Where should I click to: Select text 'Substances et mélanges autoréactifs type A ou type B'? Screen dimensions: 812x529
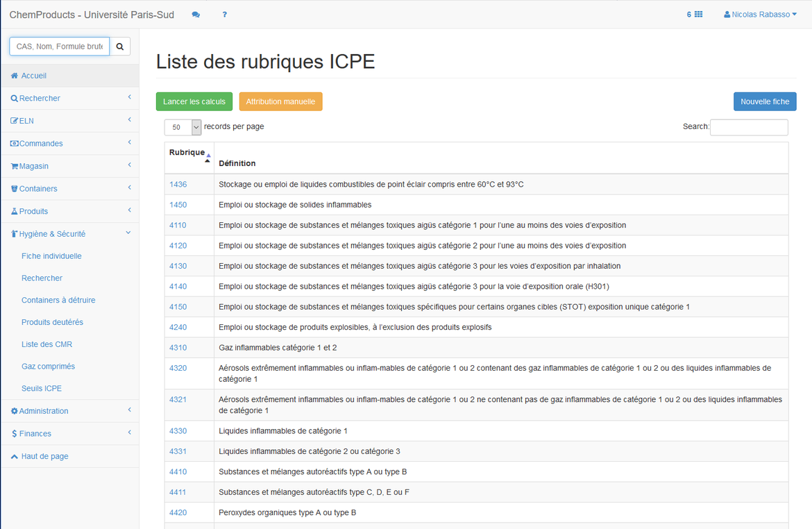pos(313,472)
